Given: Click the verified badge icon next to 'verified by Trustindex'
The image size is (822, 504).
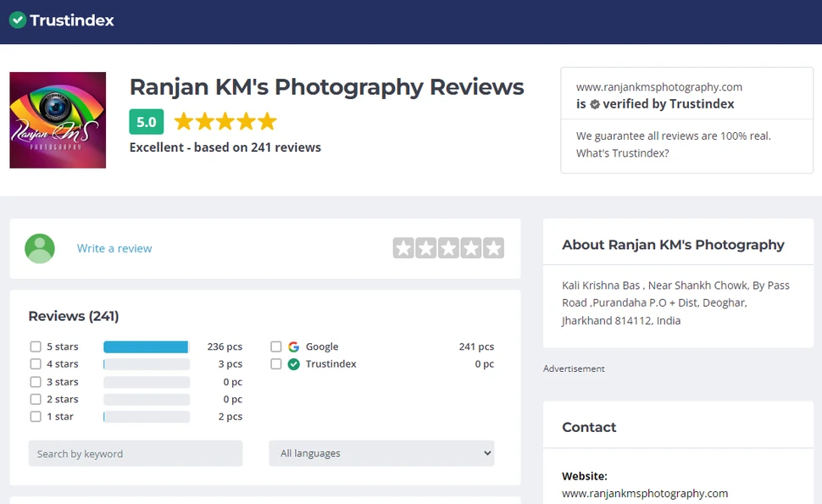Looking at the screenshot, I should pos(595,104).
